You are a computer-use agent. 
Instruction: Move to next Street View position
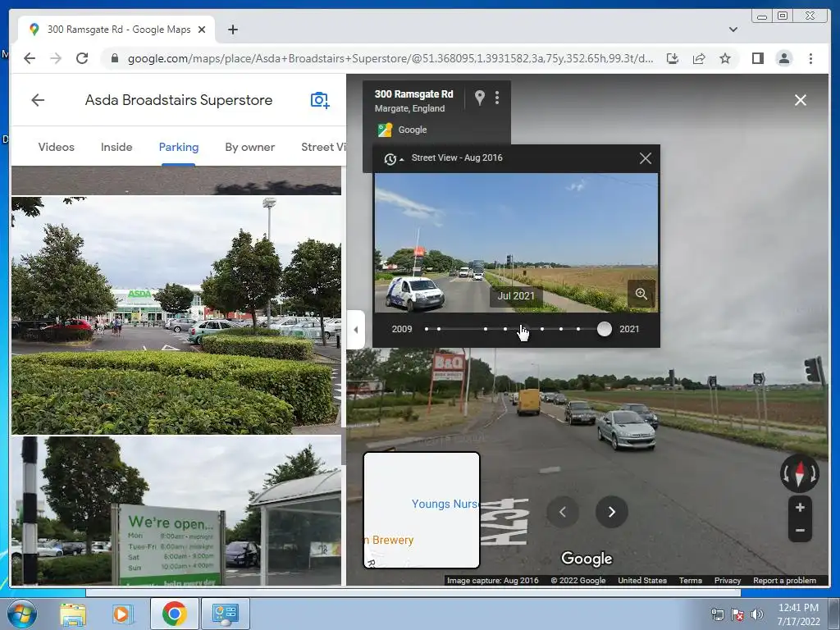click(612, 512)
